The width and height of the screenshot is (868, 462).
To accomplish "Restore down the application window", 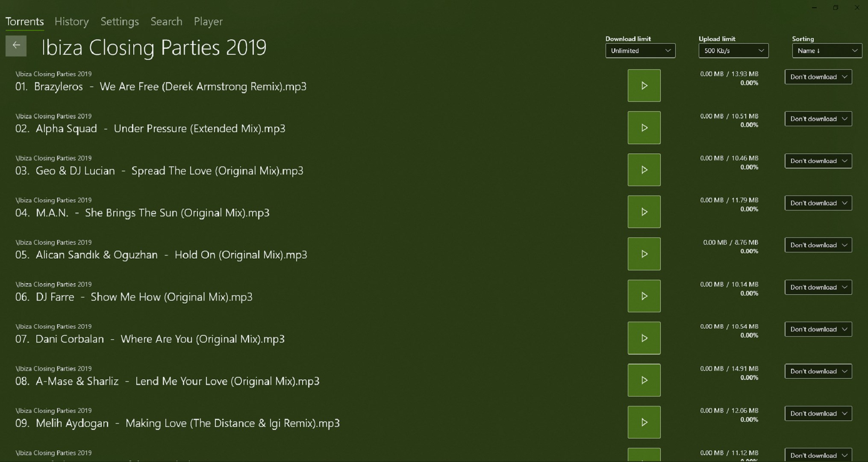I will (x=836, y=8).
